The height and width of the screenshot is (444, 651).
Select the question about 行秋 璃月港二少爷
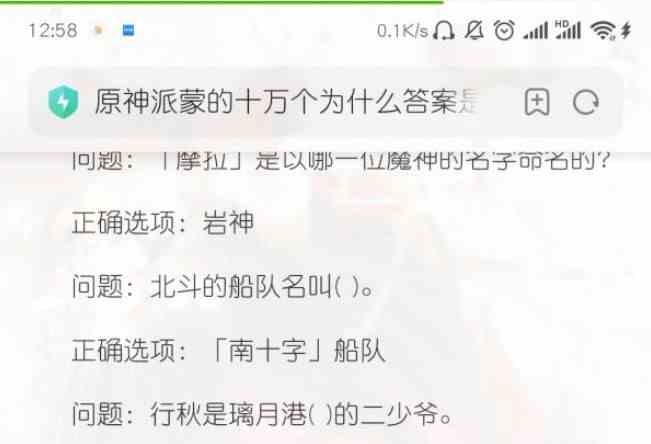pyautogui.click(x=262, y=414)
